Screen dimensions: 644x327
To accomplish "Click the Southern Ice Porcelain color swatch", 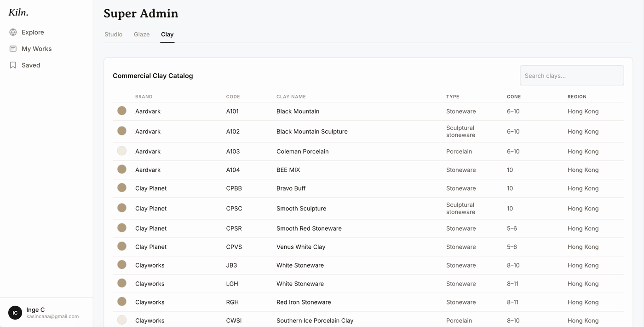I will [x=122, y=320].
